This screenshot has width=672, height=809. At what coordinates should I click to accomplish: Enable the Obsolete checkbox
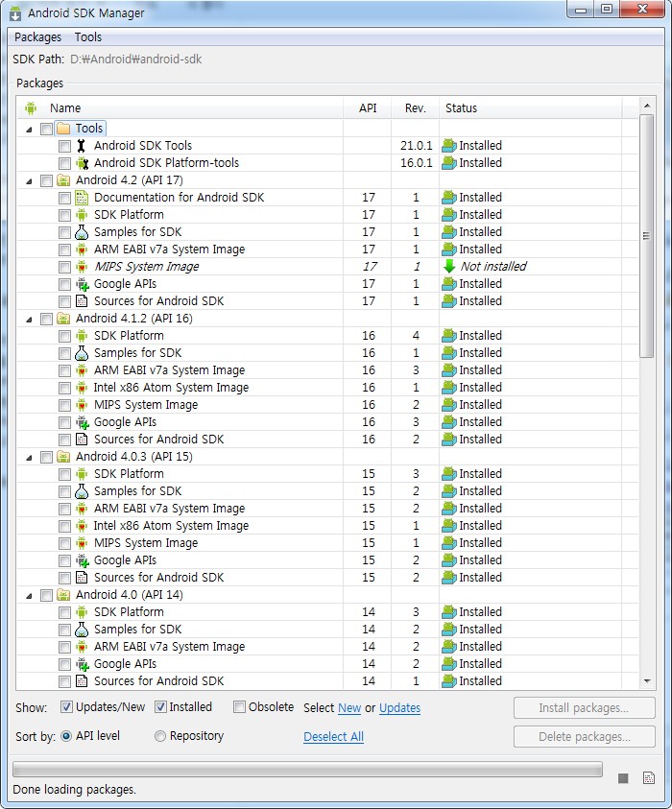239,707
